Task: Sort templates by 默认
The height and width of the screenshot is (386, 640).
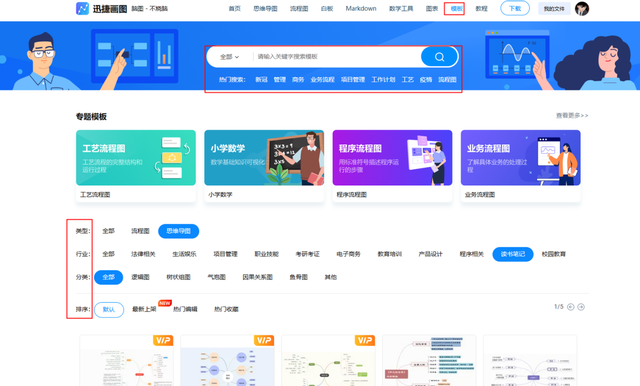Action: click(x=109, y=310)
